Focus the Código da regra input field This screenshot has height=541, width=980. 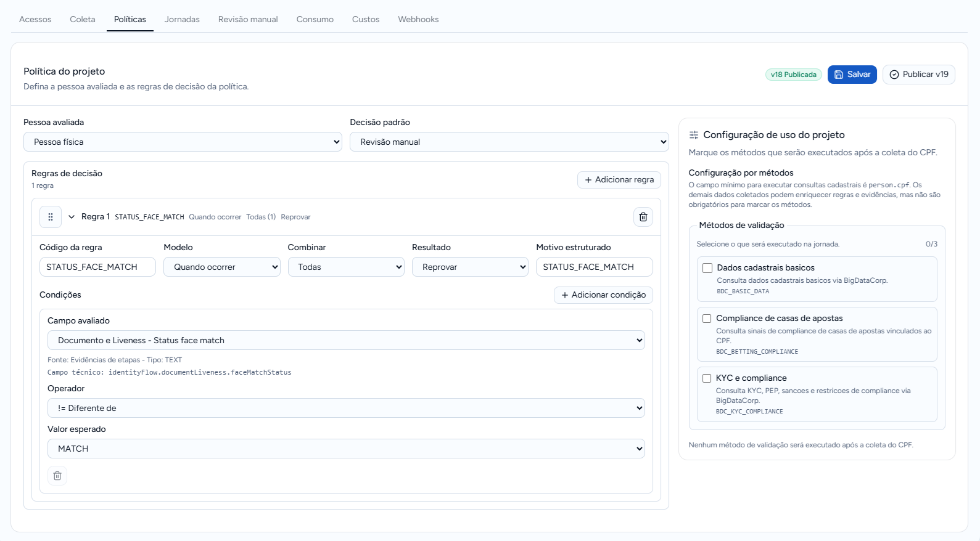click(97, 267)
